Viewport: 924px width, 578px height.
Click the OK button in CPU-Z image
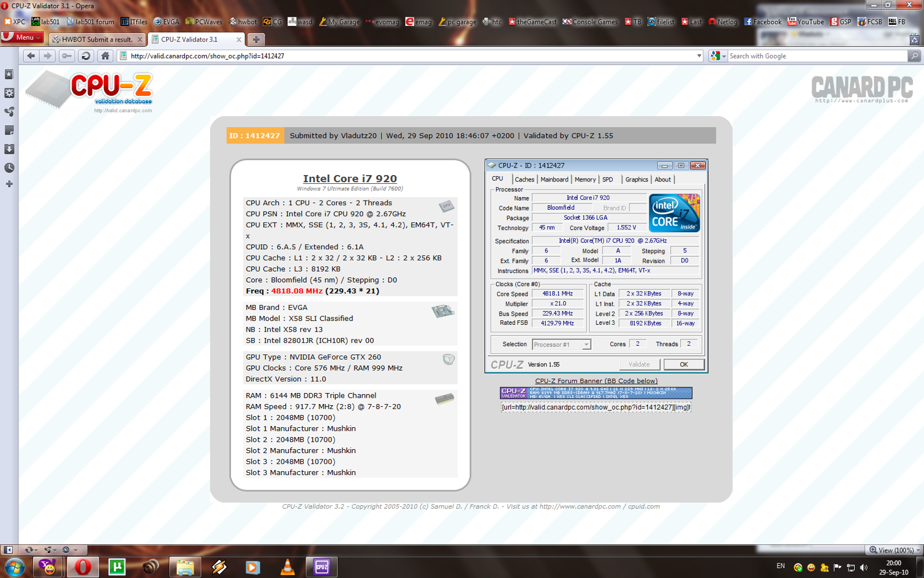pos(684,365)
